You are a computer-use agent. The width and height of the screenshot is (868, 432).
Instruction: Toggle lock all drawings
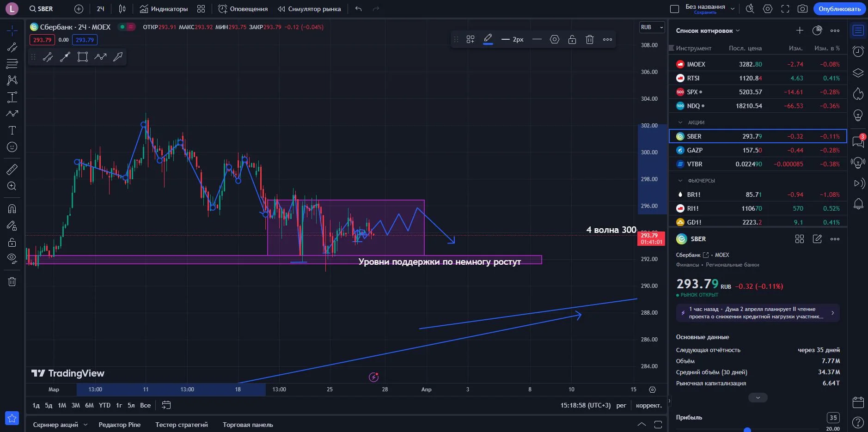pos(12,242)
